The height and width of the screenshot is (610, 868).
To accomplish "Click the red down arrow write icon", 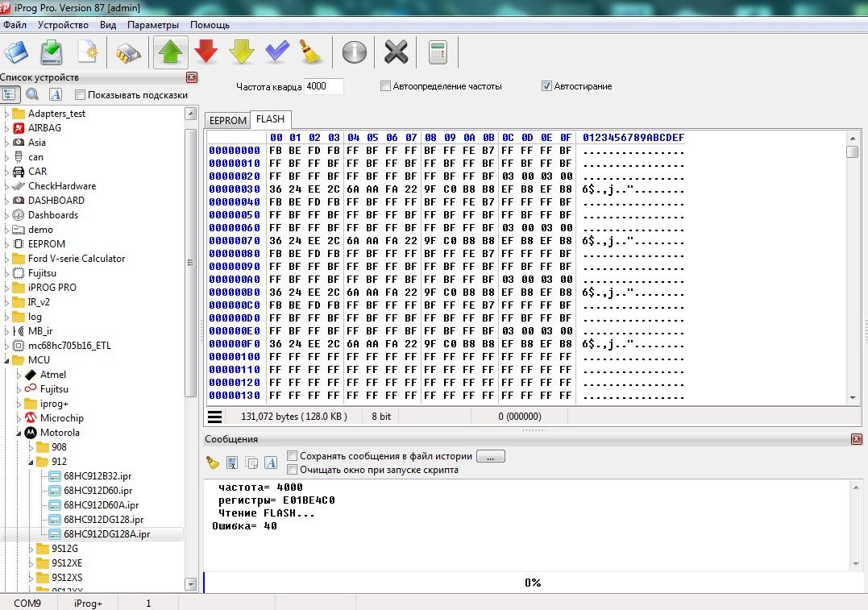I will click(206, 52).
